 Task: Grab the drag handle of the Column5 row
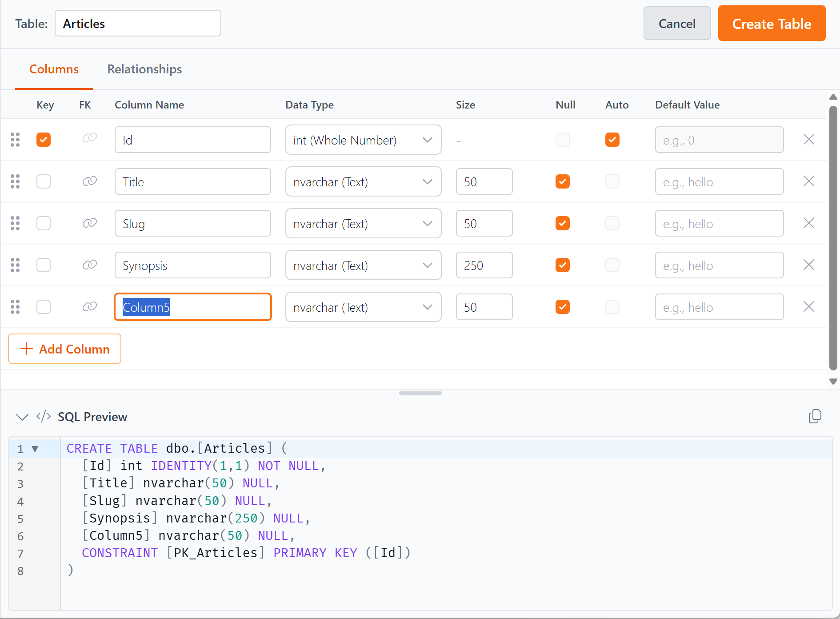click(15, 307)
